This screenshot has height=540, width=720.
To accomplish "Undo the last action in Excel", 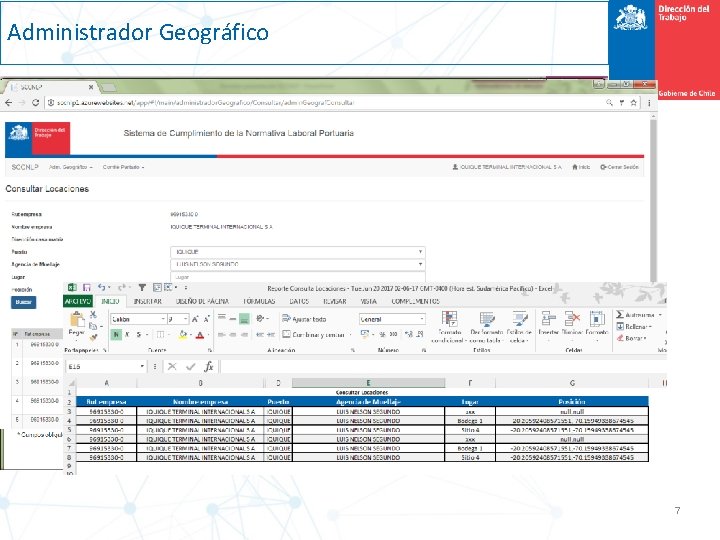I will (x=101, y=287).
